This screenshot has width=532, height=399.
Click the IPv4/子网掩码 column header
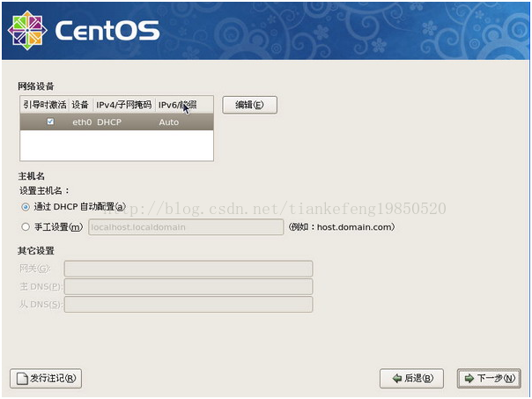(124, 105)
